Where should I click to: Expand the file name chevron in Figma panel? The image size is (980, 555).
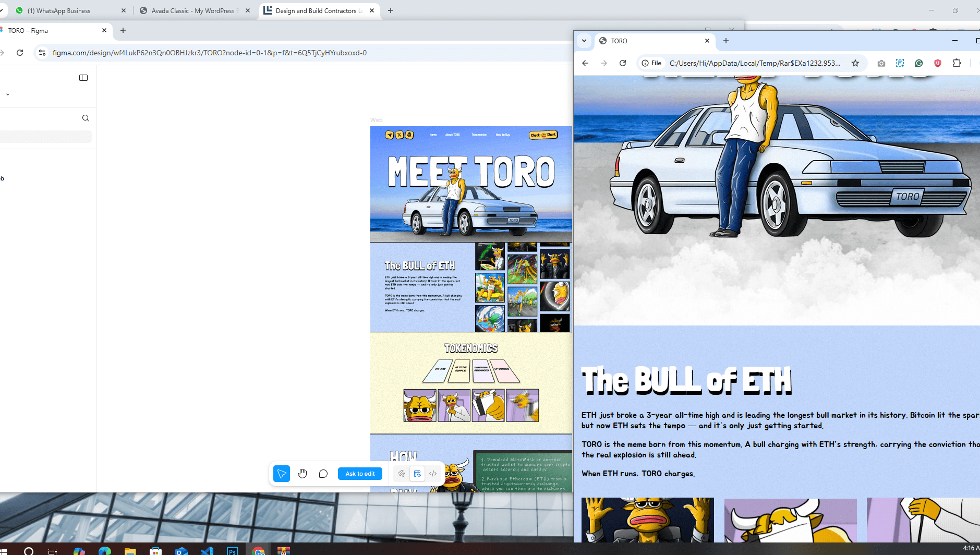[8, 94]
